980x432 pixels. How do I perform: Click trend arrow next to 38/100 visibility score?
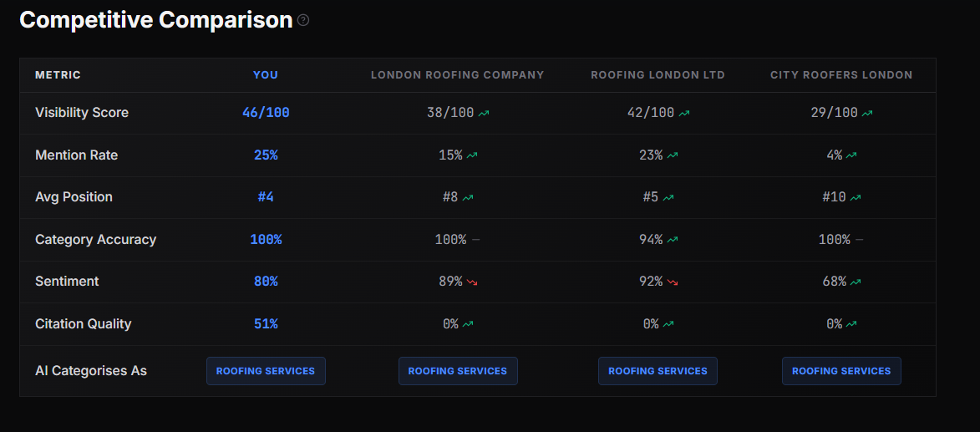(484, 113)
